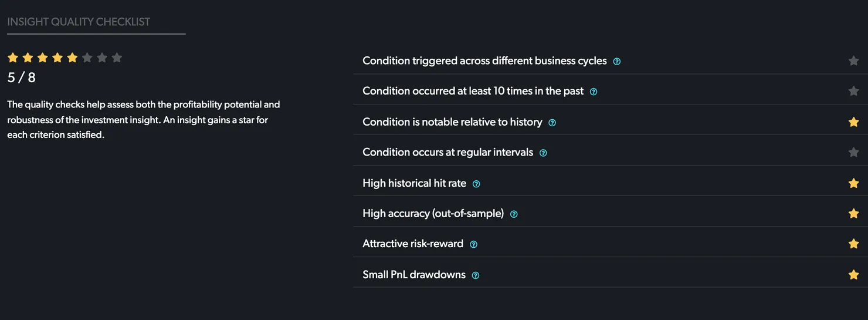The height and width of the screenshot is (320, 868).
Task: Click help icon next to Attractive risk-reward
Action: (473, 244)
